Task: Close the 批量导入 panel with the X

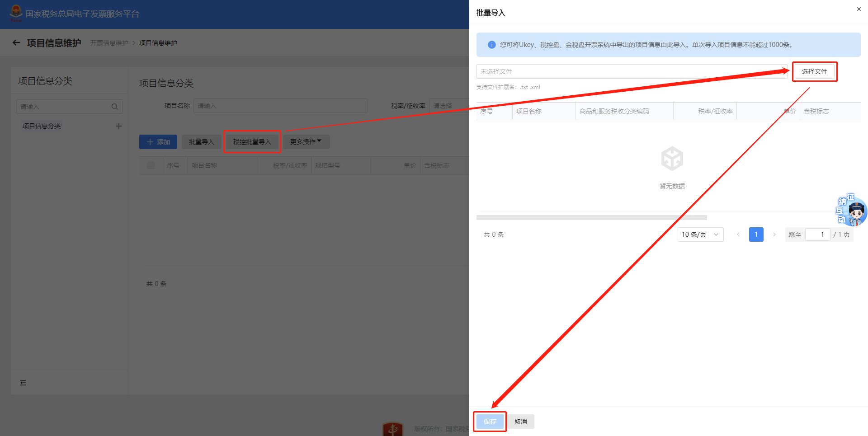Action: (859, 9)
